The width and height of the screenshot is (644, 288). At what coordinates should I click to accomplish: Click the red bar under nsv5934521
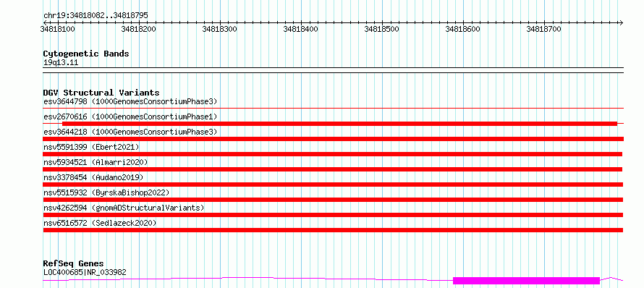pyautogui.click(x=333, y=169)
